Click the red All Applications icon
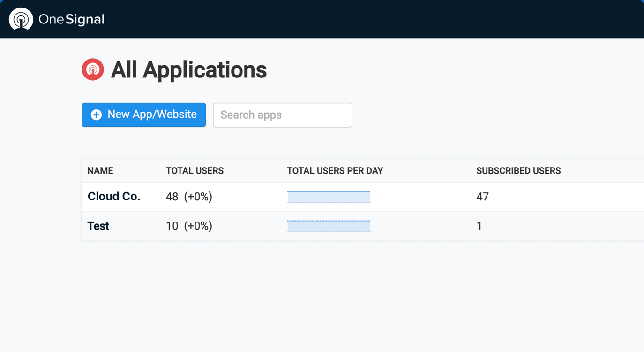Image resolution: width=644 pixels, height=352 pixels. [x=93, y=69]
